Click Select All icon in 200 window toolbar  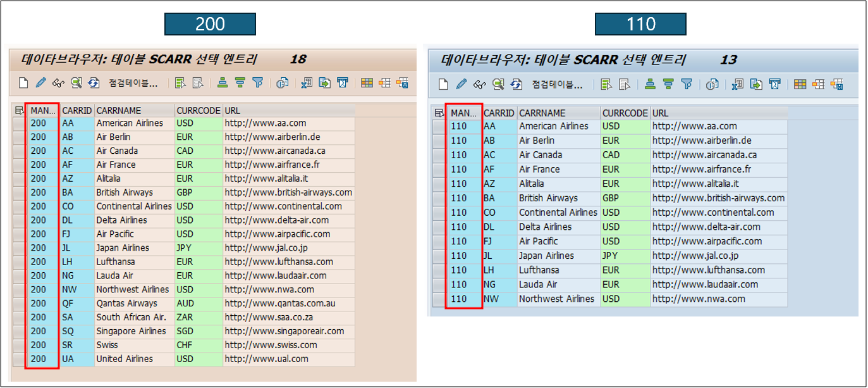(180, 83)
